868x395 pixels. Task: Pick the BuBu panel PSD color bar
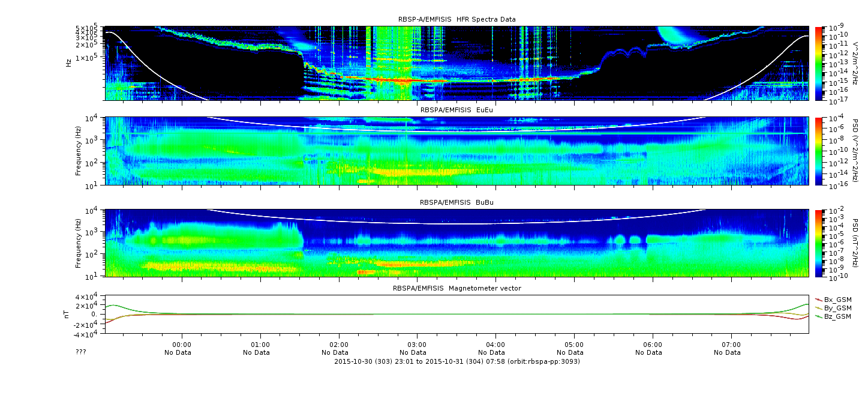(819, 243)
